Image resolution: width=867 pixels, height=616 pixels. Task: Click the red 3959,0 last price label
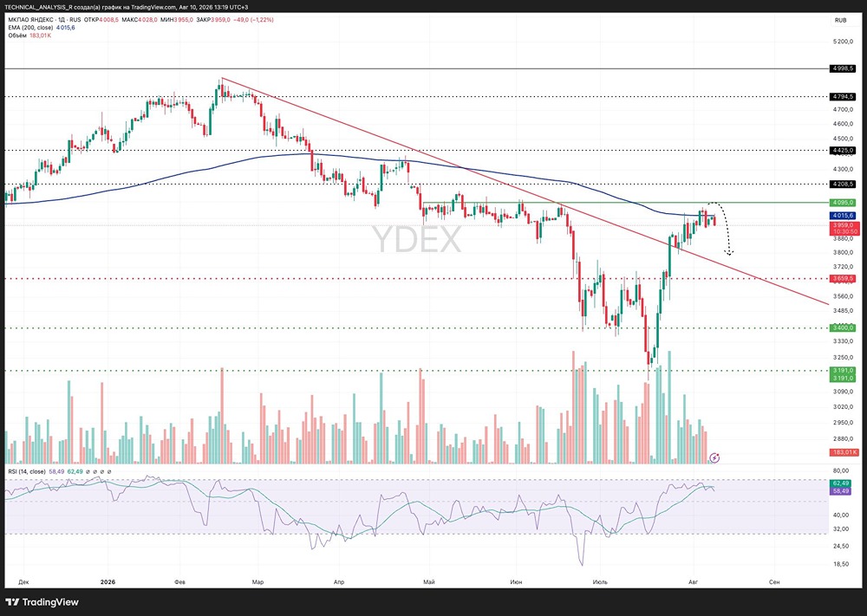point(844,225)
